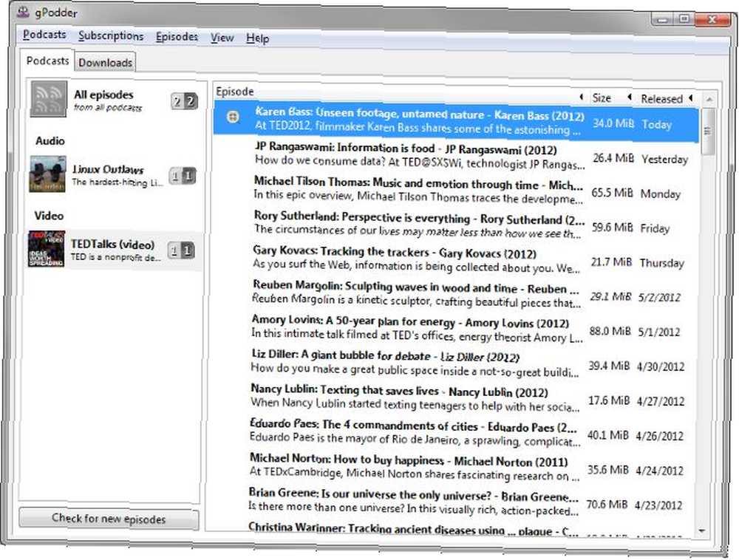Click the Video section heading
Screen dimensions: 739x560
[49, 216]
